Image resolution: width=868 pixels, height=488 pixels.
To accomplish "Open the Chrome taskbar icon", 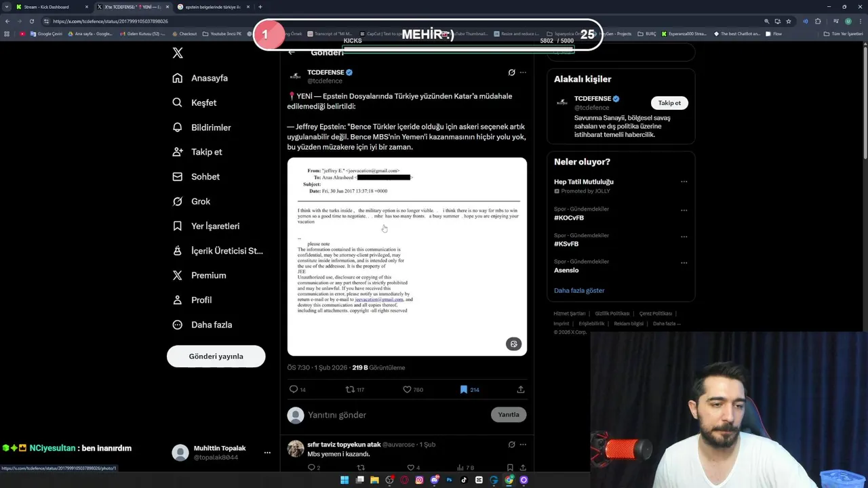I will click(x=509, y=480).
